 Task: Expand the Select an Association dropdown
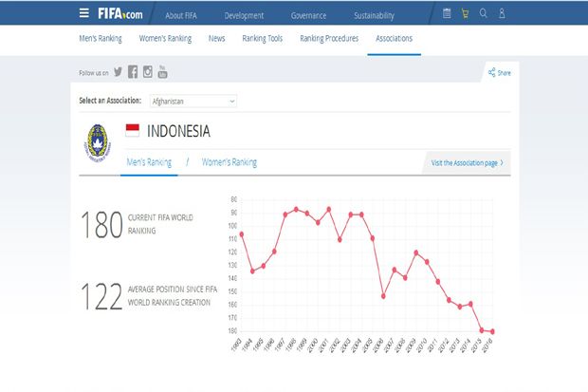pos(193,101)
